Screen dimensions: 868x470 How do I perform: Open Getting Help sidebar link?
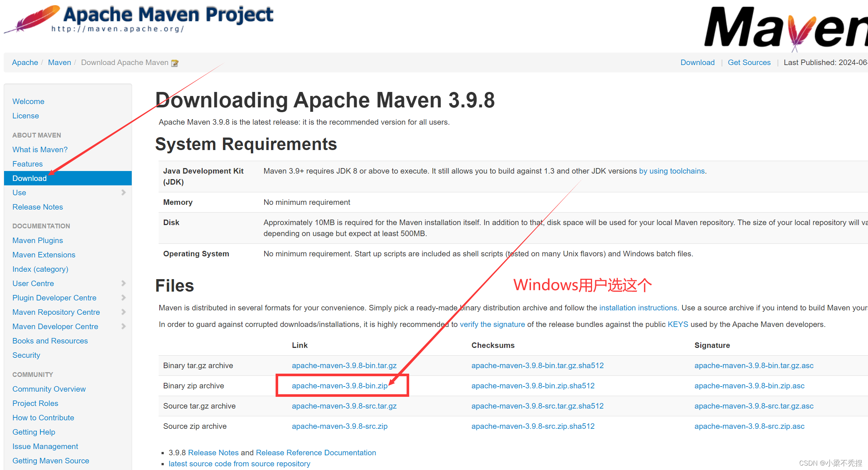coord(34,432)
